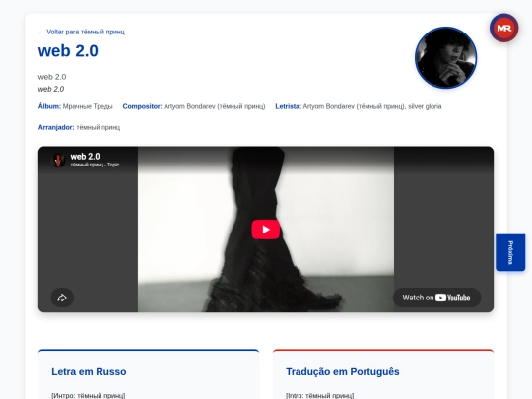The height and width of the screenshot is (399, 532).
Task: Click the Compositor: label
Action: tap(142, 106)
